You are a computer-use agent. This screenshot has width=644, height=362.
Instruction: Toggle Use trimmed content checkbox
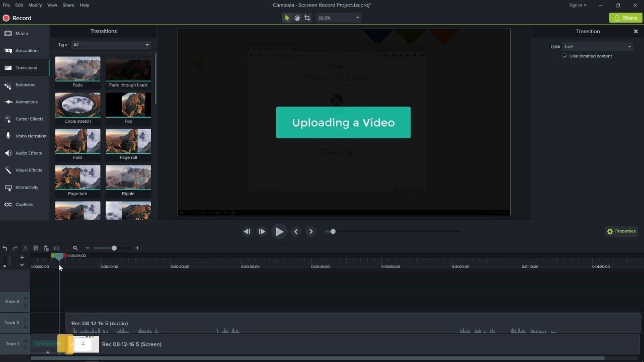566,56
